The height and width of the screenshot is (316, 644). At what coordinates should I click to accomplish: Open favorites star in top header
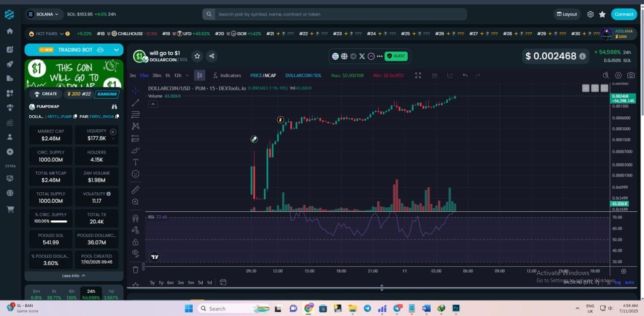[602, 15]
